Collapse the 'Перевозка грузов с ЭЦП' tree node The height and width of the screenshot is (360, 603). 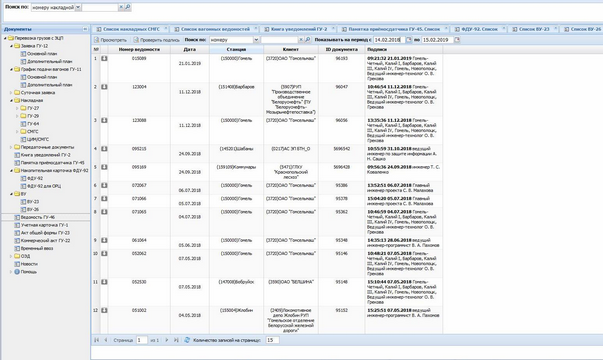coord(5,38)
